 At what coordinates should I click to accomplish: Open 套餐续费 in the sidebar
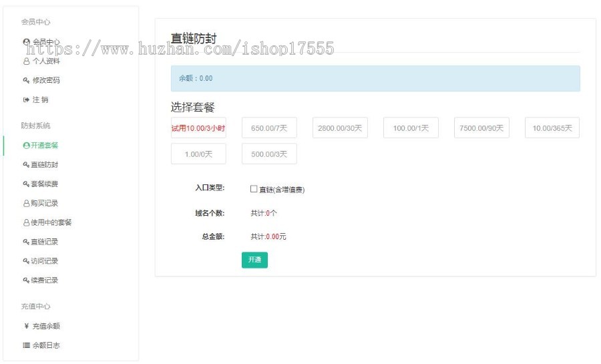pos(45,184)
